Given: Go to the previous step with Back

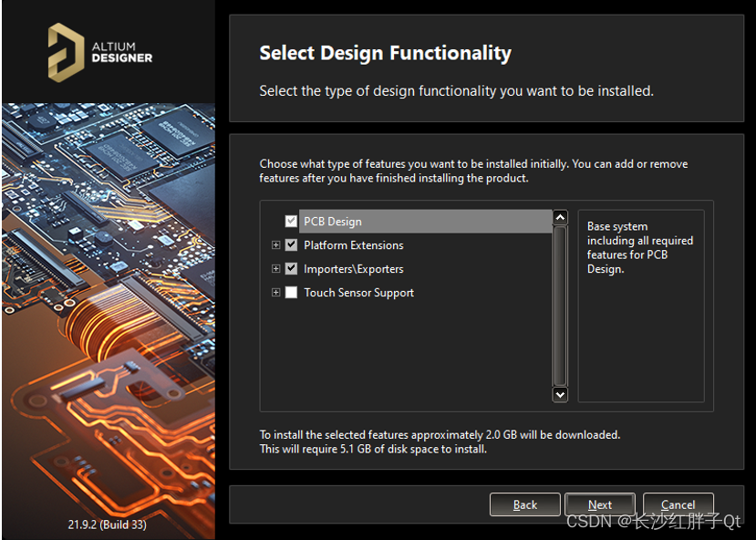Looking at the screenshot, I should [x=524, y=504].
